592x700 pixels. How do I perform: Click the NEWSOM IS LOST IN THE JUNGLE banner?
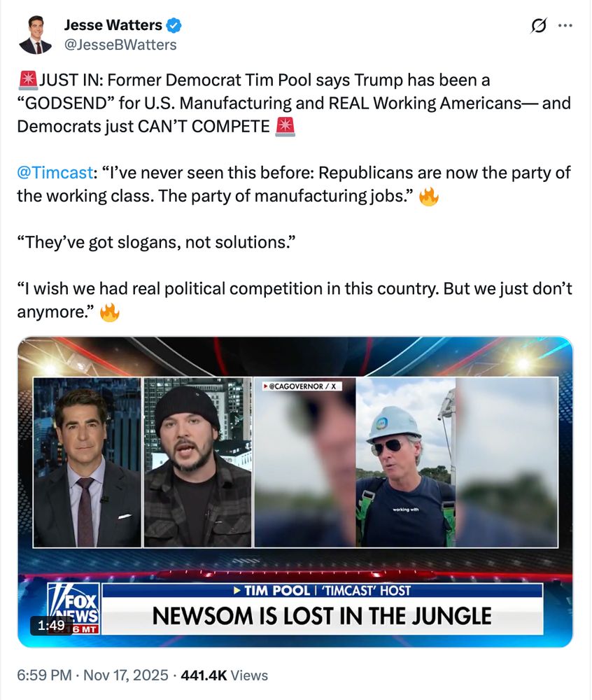[322, 616]
